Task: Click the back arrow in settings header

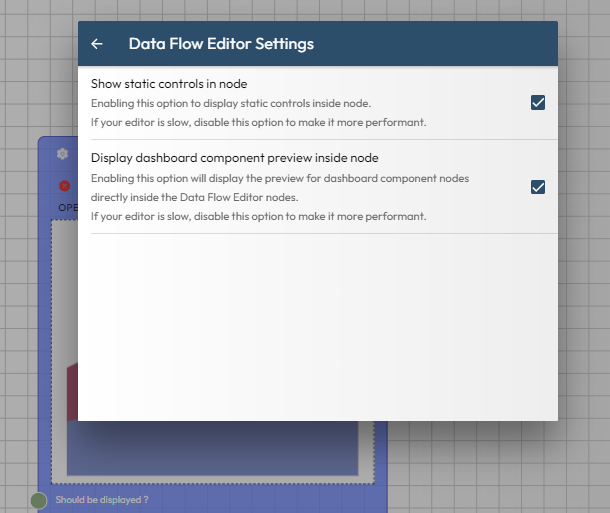Action: [x=97, y=44]
